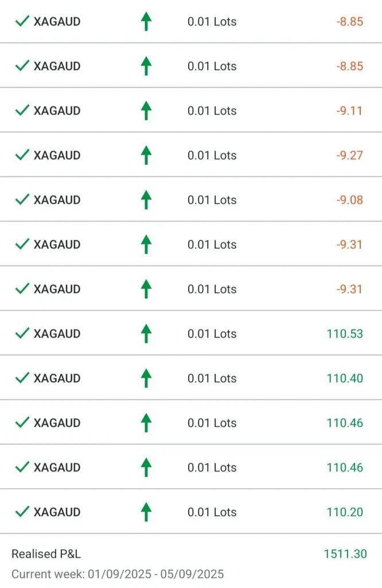Open the XAGAUD trade with 110.53 profit
The height and width of the screenshot is (588, 382).
tap(57, 334)
